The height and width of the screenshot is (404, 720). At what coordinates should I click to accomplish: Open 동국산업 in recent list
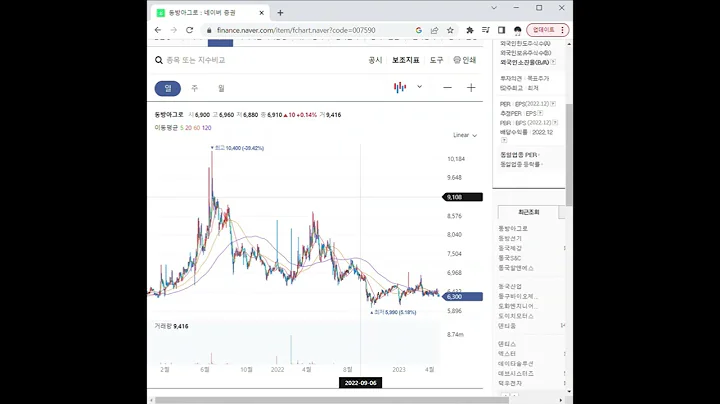(510, 286)
